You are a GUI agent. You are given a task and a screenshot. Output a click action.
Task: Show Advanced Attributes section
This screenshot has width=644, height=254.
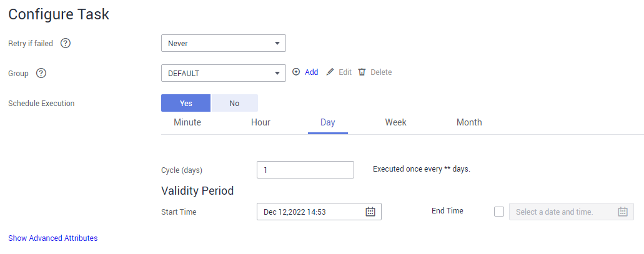point(53,238)
